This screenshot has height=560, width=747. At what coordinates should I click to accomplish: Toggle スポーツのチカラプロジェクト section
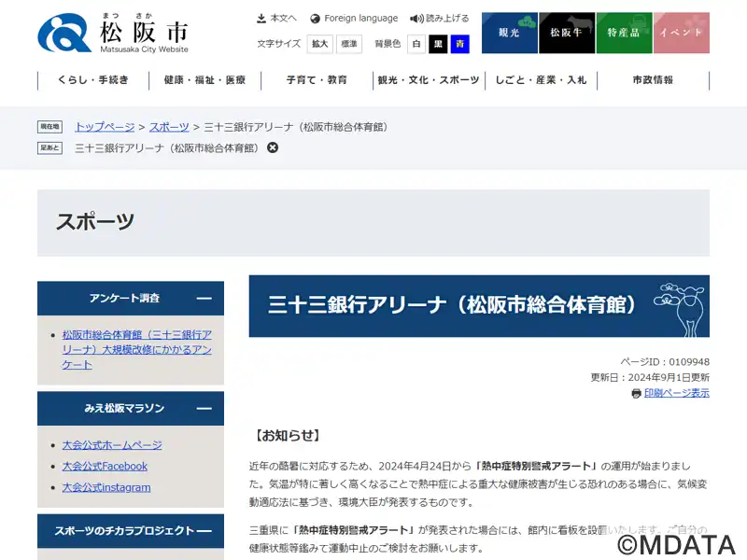click(204, 530)
